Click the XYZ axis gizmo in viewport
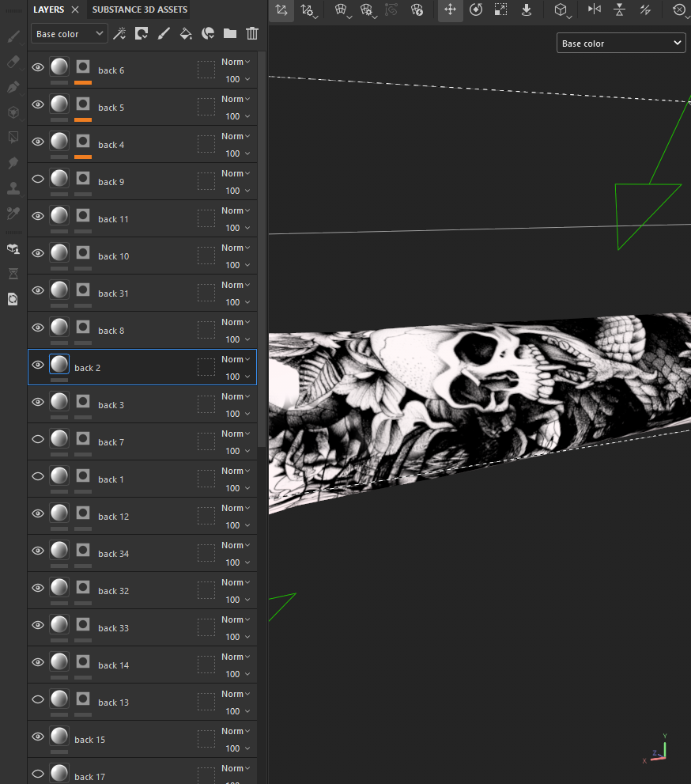Image resolution: width=691 pixels, height=784 pixels. tap(656, 749)
